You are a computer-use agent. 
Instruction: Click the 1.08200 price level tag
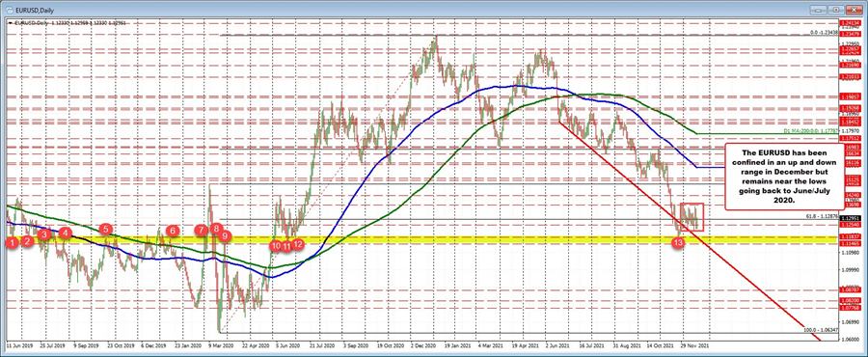850,300
